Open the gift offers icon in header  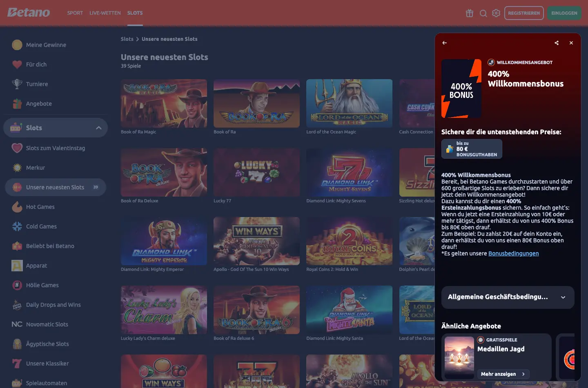[x=470, y=13]
